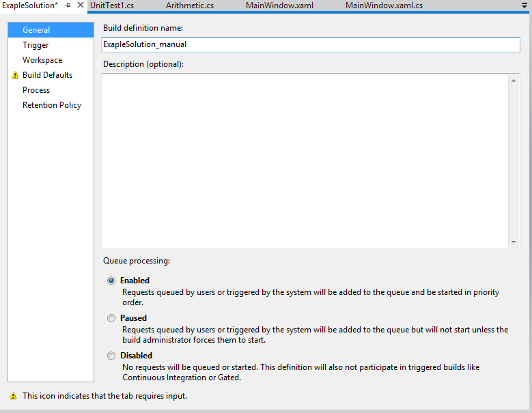532x413 pixels.
Task: Go to the Workspace section
Action: 51,60
